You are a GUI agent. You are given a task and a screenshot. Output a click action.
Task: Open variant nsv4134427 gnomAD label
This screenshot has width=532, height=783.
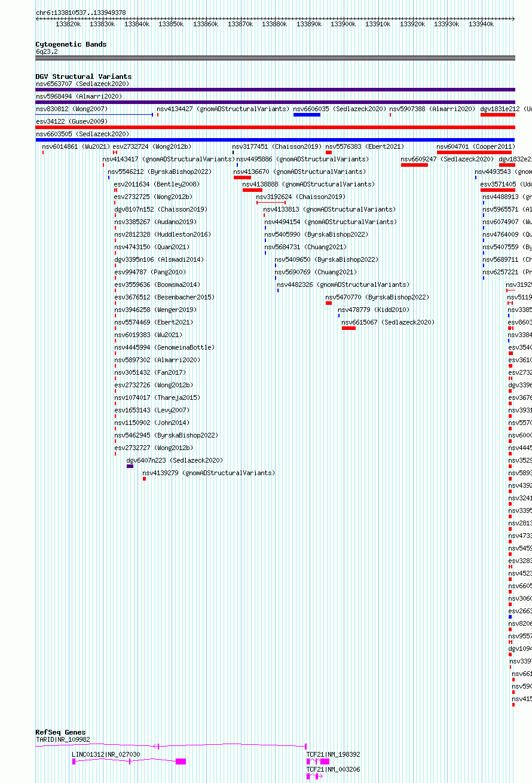tap(222, 109)
